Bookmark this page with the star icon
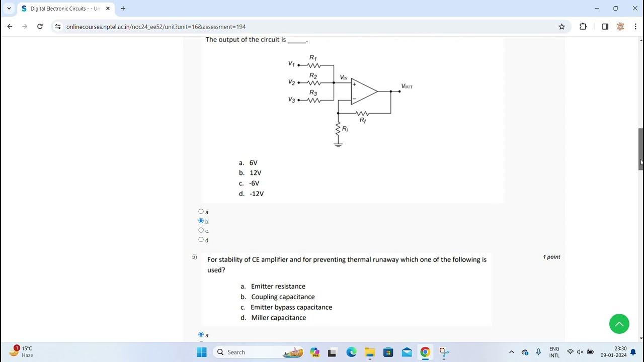Viewport: 644px width, 362px height. tap(561, 27)
